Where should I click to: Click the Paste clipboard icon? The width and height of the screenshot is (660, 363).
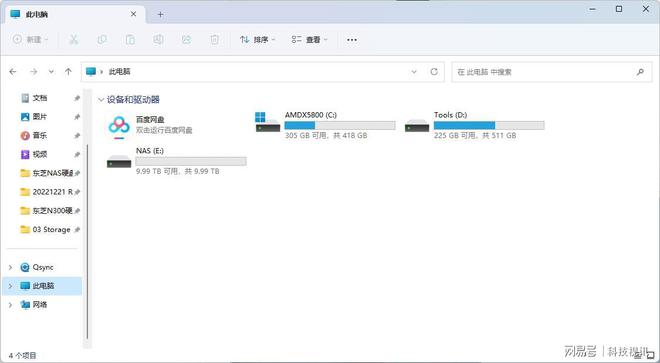pos(130,40)
